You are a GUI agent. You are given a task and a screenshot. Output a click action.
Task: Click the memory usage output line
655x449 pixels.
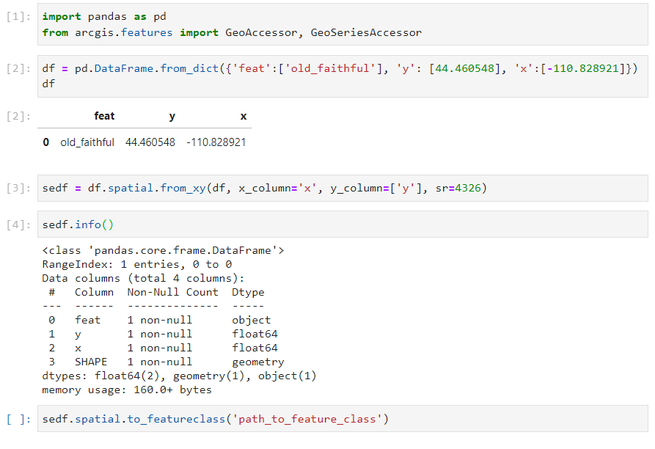(x=127, y=390)
